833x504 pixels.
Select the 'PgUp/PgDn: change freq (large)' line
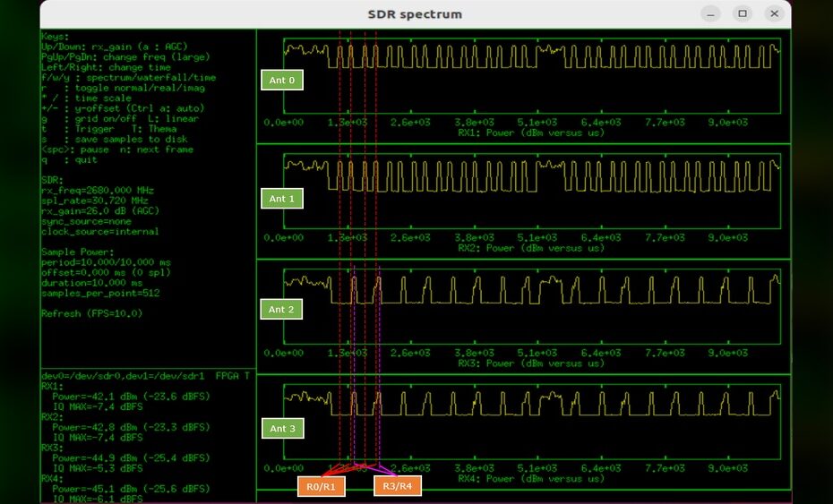[126, 56]
